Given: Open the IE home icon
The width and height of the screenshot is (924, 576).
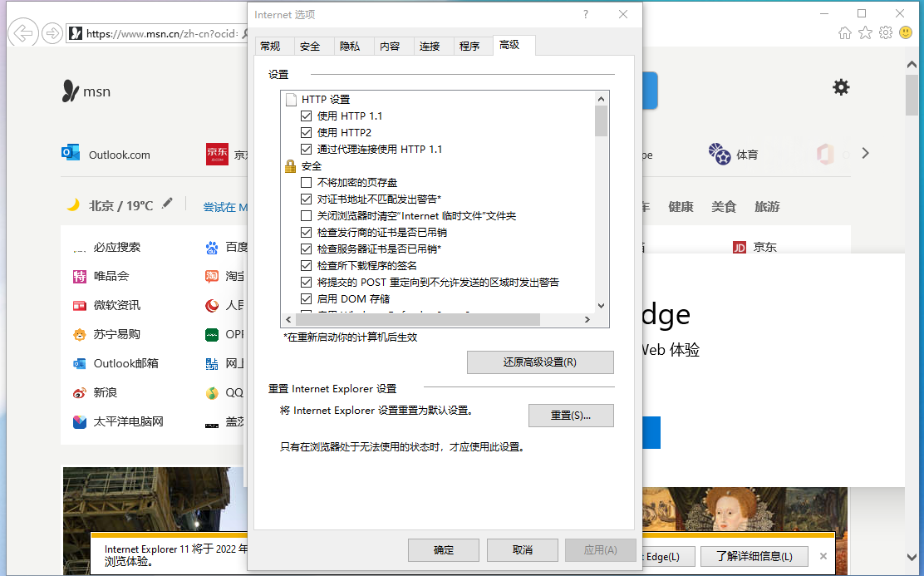Looking at the screenshot, I should 845,33.
